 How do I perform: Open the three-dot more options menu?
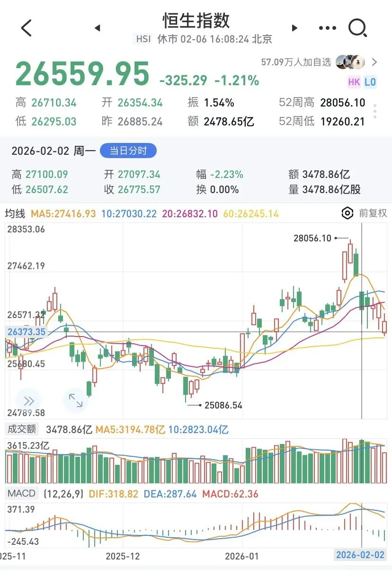point(328,28)
